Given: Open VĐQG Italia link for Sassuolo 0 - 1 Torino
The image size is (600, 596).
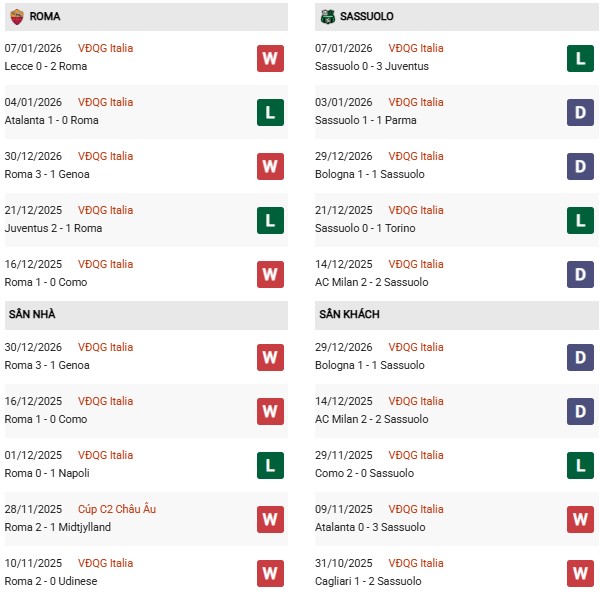Looking at the screenshot, I should 416,210.
